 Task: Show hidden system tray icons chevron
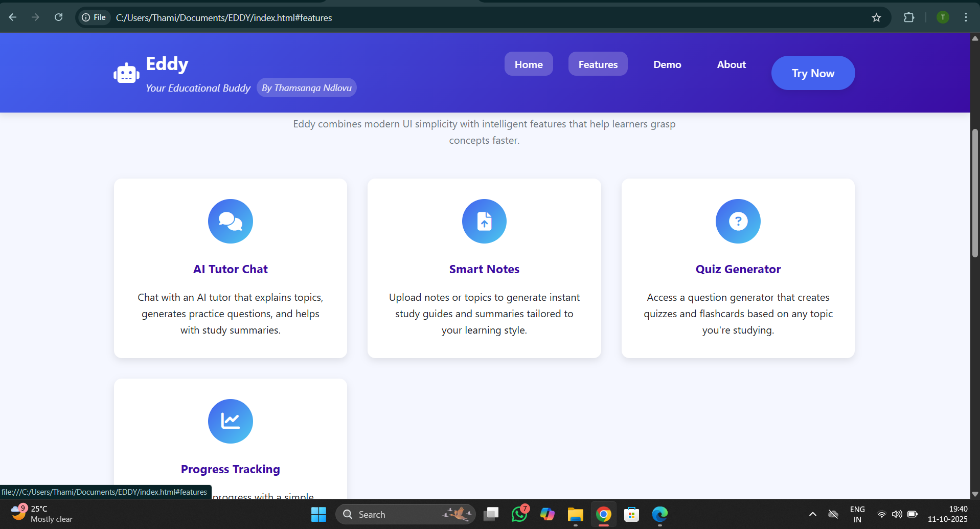point(812,514)
